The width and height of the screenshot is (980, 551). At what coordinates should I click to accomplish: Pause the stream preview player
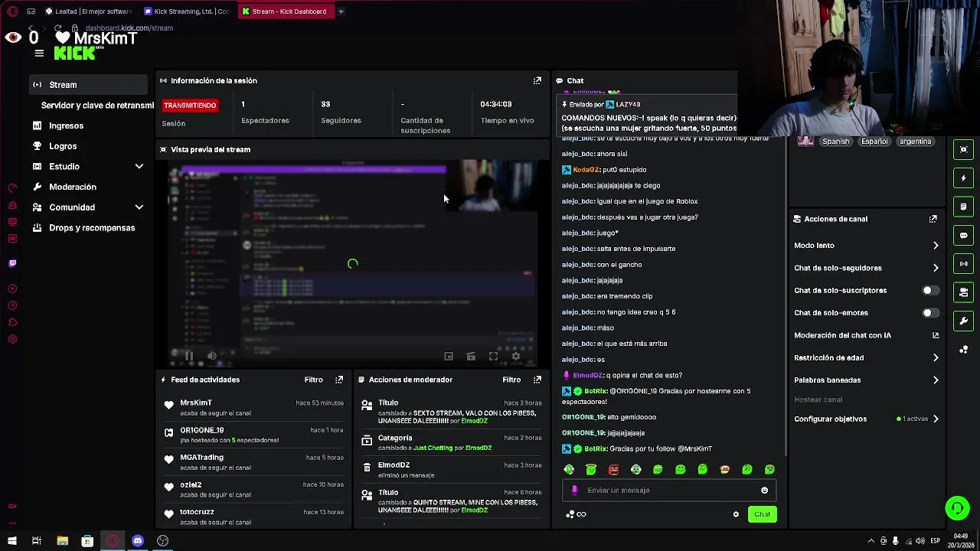(188, 356)
